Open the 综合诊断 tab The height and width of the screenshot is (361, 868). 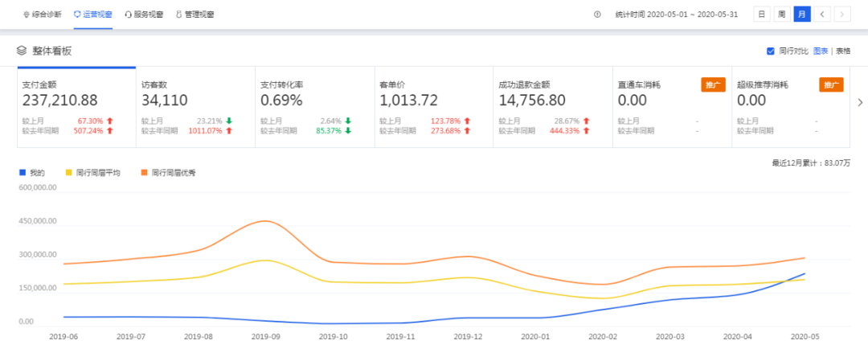pos(43,14)
